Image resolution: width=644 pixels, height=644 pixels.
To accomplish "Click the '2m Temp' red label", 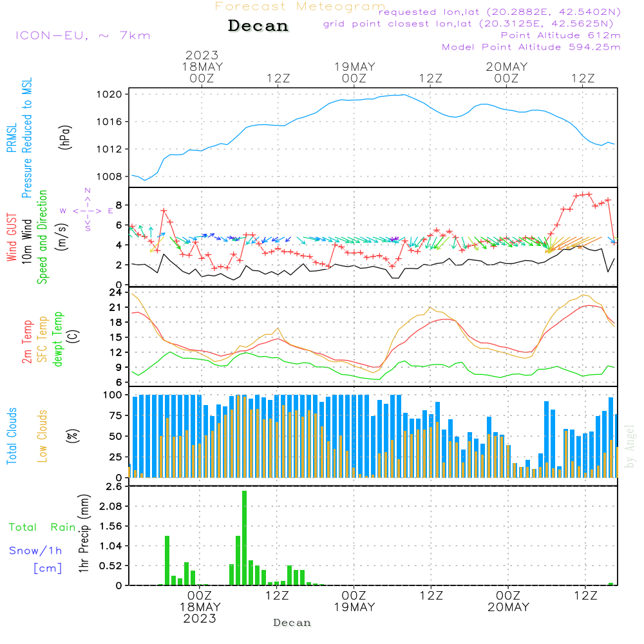I will coord(26,342).
